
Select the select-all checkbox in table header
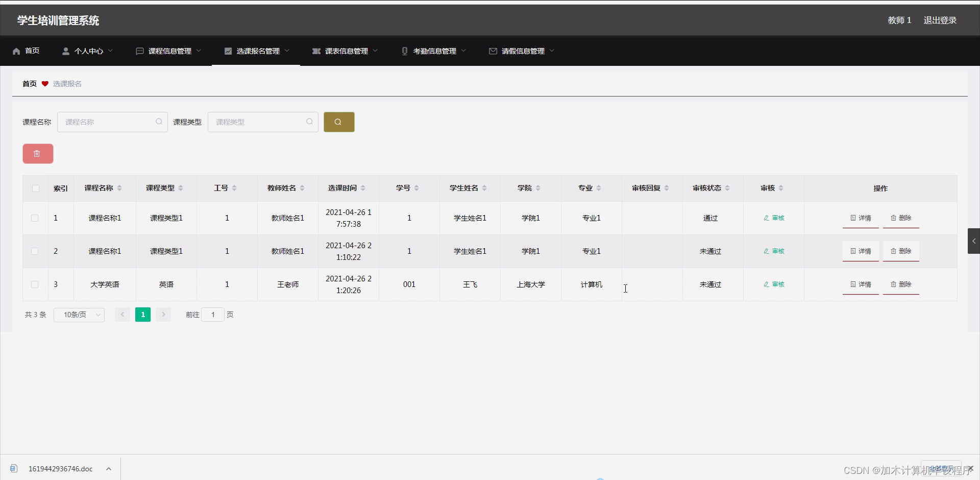pos(35,188)
